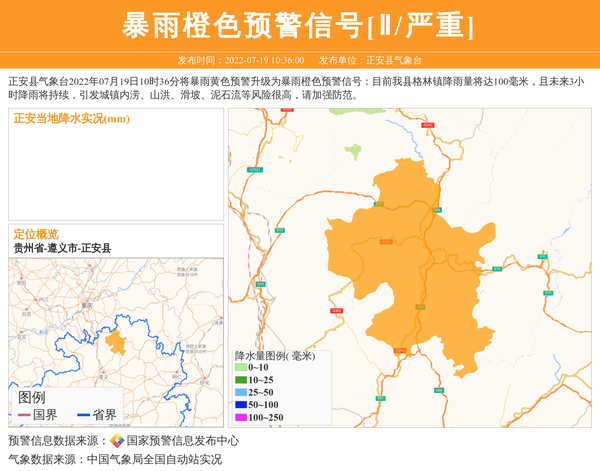Click the 暴雨橙色预警信号 title banner
Viewport: 600px width, 471px height.
(x=299, y=25)
